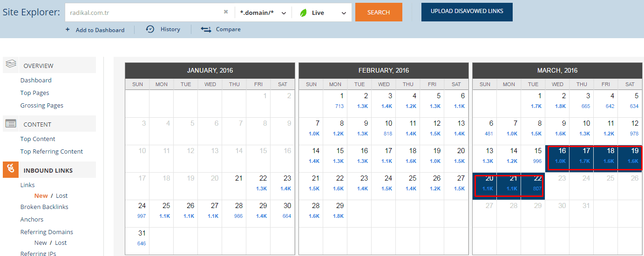
Task: Click the clear (x) icon in search field
Action: click(x=226, y=12)
